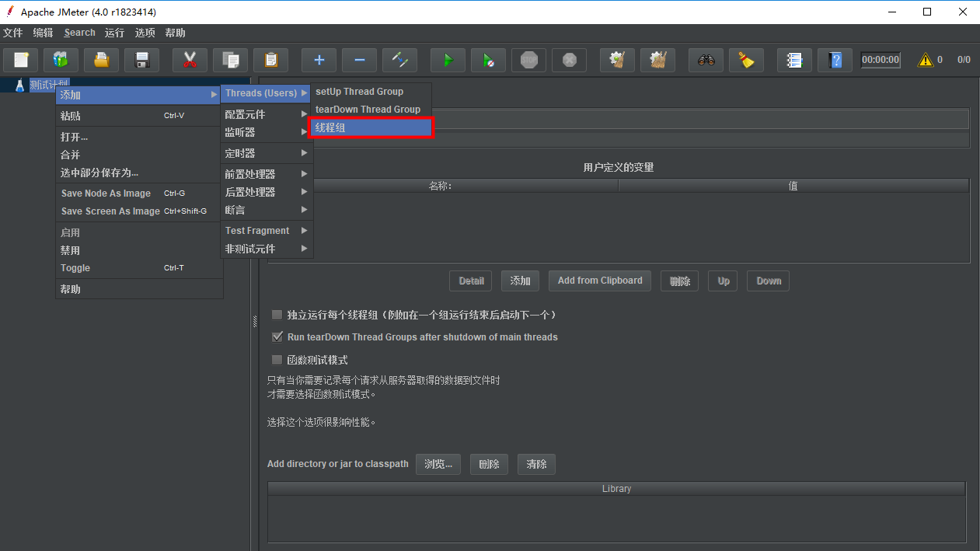This screenshot has height=551, width=980.
Task: Save the test plan with floppy icon
Action: [x=142, y=60]
